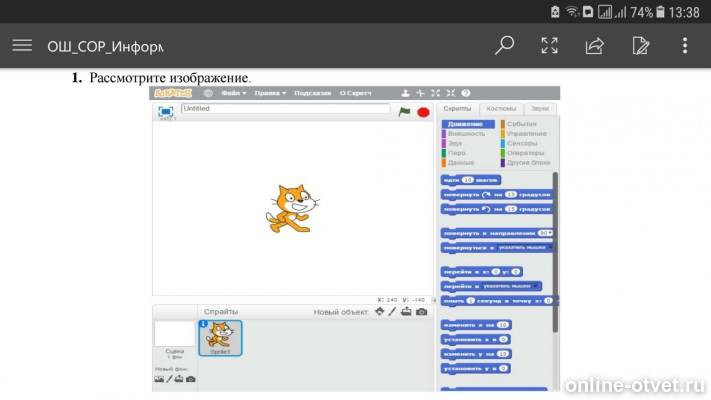The height and width of the screenshot is (400, 711).
Task: Click the blocks palette vertical scrollbar
Action: pos(555,252)
